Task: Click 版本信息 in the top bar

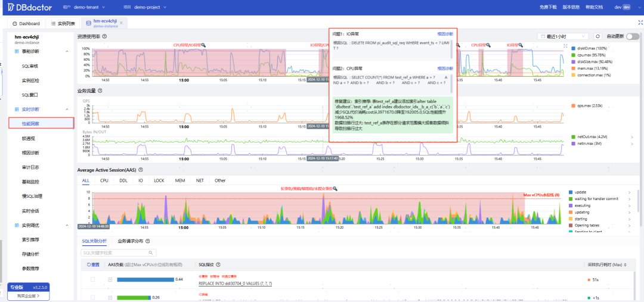Action: click(571, 7)
